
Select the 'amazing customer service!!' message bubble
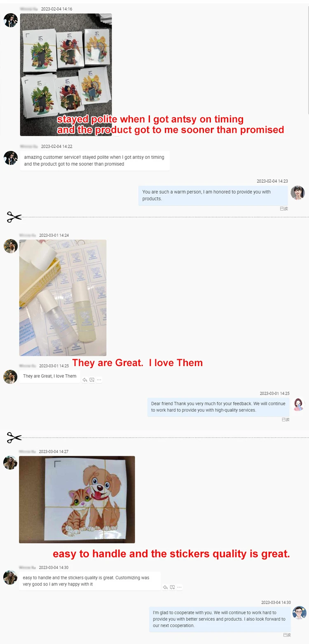click(95, 160)
